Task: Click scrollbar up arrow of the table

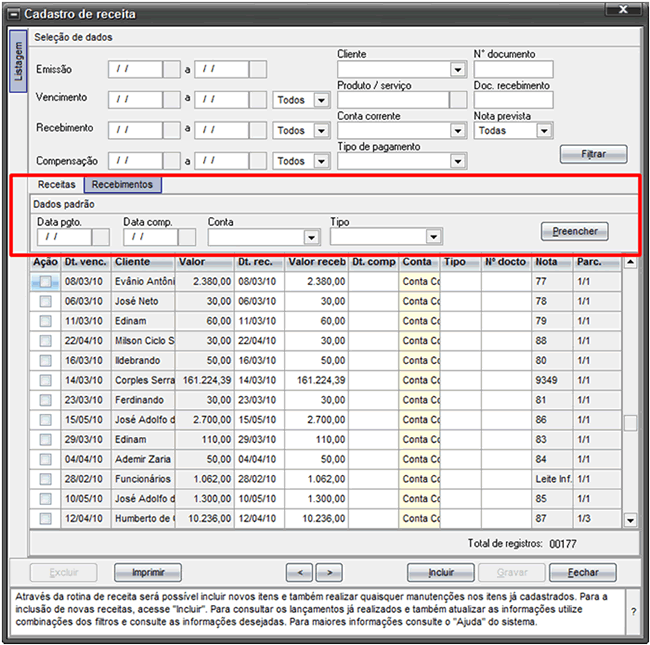Action: coord(630,262)
